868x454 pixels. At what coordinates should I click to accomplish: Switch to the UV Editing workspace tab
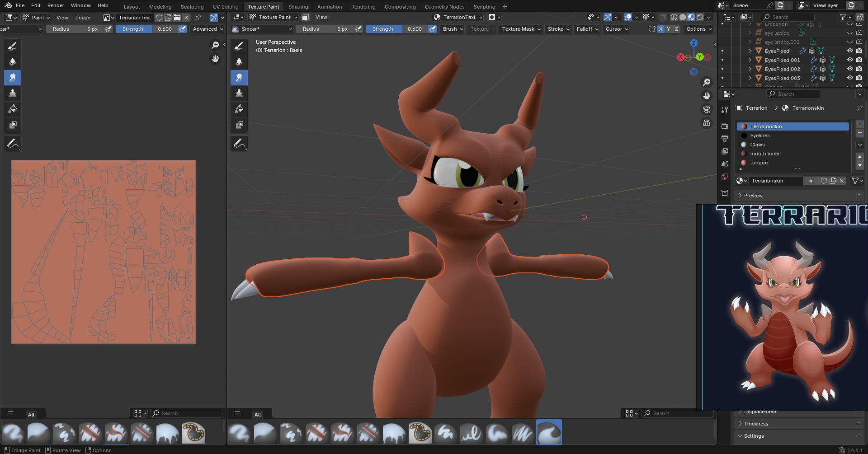[x=226, y=7]
